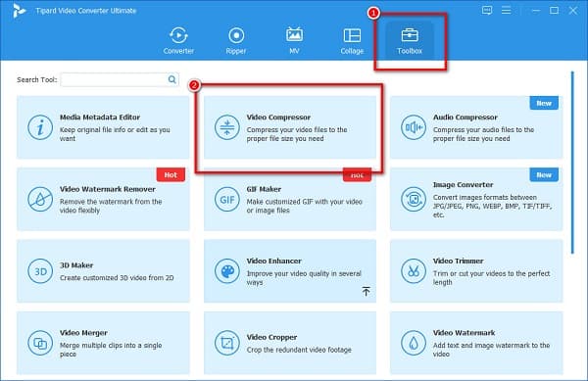Switch to the Ripper tab
The image size is (588, 381).
click(236, 40)
